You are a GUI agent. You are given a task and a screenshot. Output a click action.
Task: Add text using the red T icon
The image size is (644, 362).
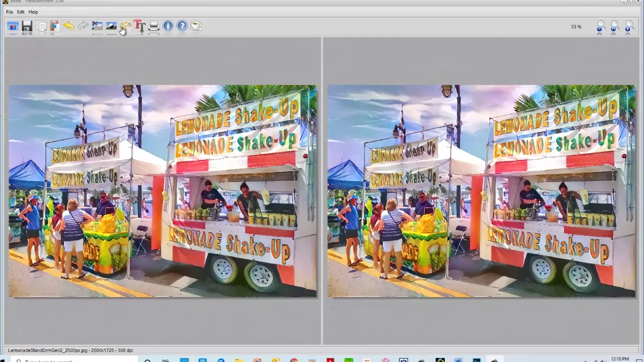(x=140, y=26)
